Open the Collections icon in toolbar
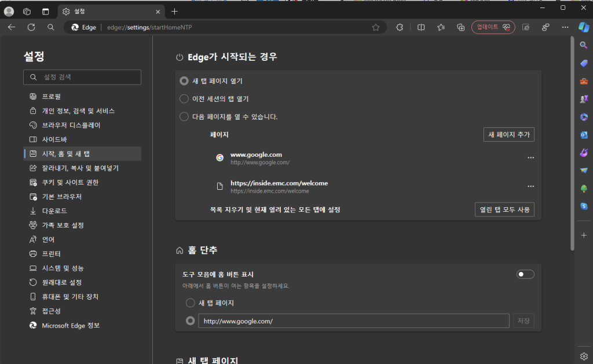Viewport: 593px width, 364px height. (460, 27)
